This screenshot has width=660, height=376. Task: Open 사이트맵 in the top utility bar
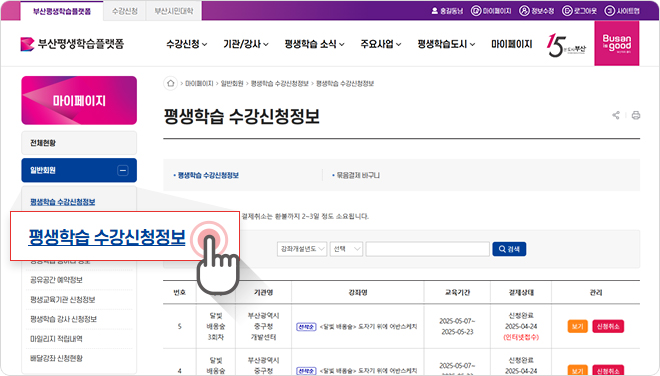(622, 11)
